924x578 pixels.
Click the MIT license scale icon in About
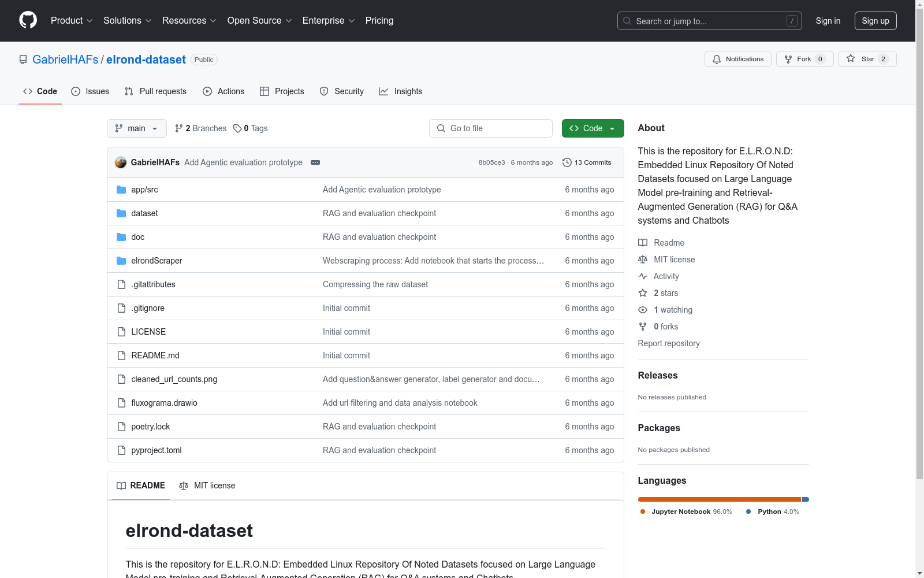tap(643, 260)
